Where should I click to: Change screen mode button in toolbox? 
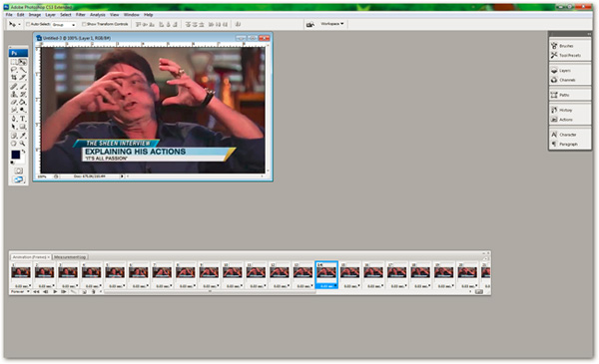click(x=18, y=180)
